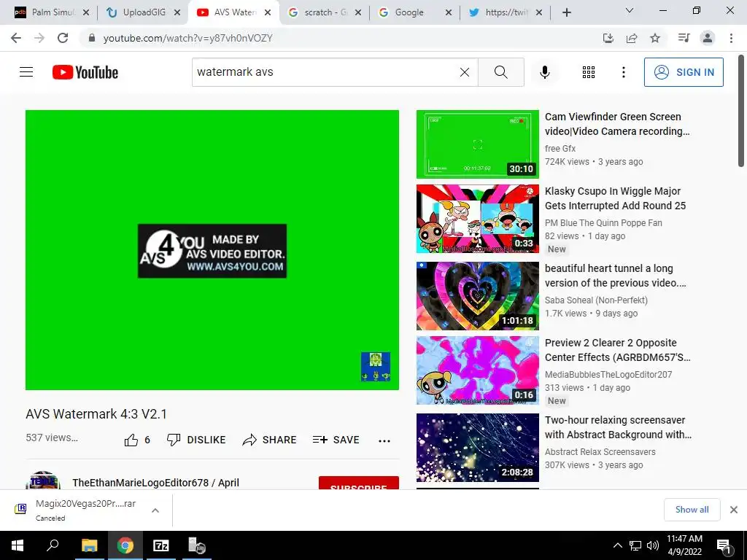Viewport: 747px width, 560px height.
Task: Click the install app icon in address bar
Action: pos(608,38)
